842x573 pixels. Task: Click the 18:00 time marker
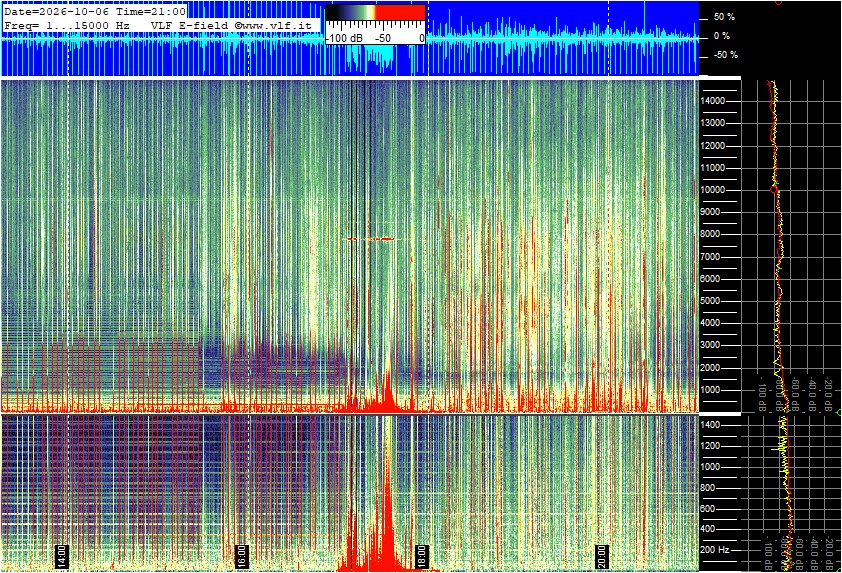[422, 557]
